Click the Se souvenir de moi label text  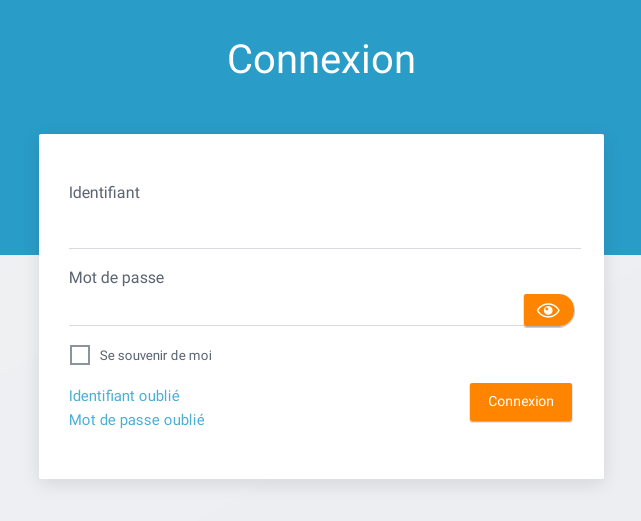156,355
